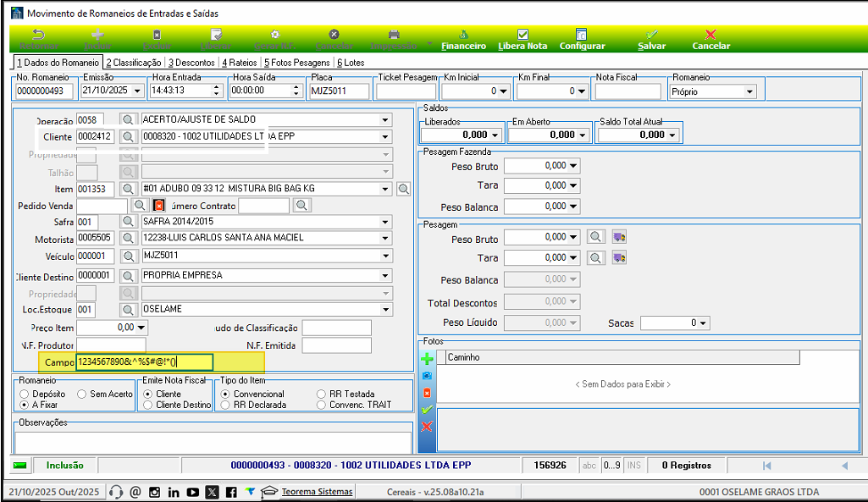This screenshot has width=868, height=502.
Task: Click into the Observações text area
Action: coord(212,439)
